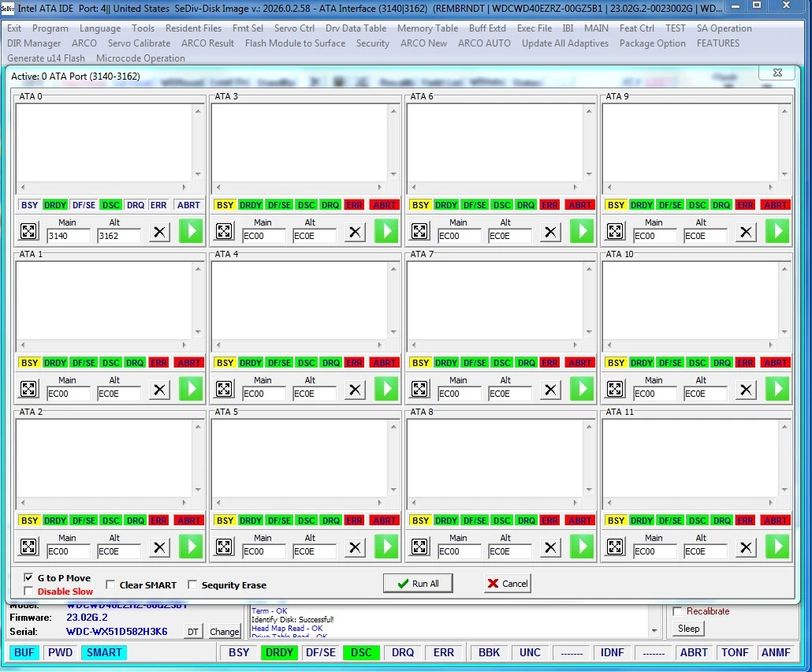Open the SA Operation menu
This screenshot has width=812, height=672.
tap(724, 28)
